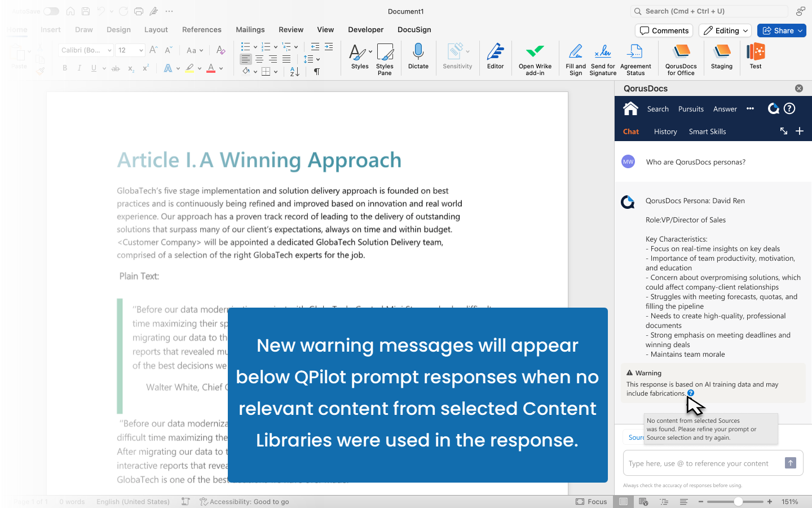Open the Pursuits menu
812x508 pixels.
tap(691, 109)
